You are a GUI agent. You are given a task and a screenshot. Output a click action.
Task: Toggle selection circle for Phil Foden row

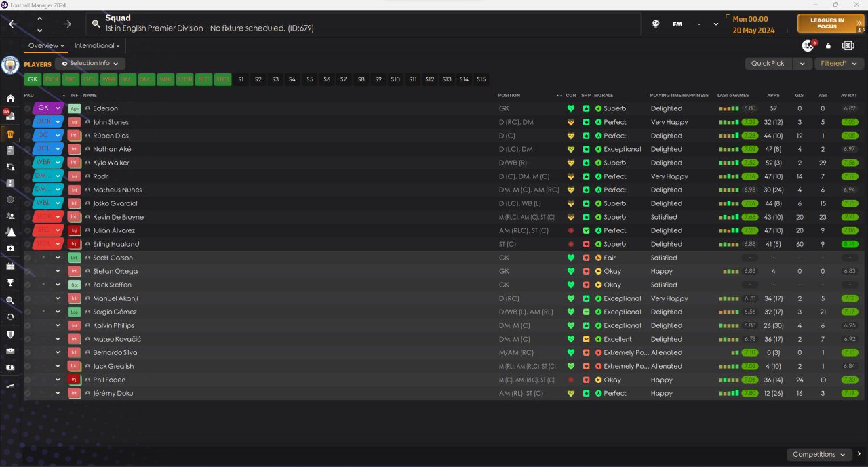pos(28,380)
